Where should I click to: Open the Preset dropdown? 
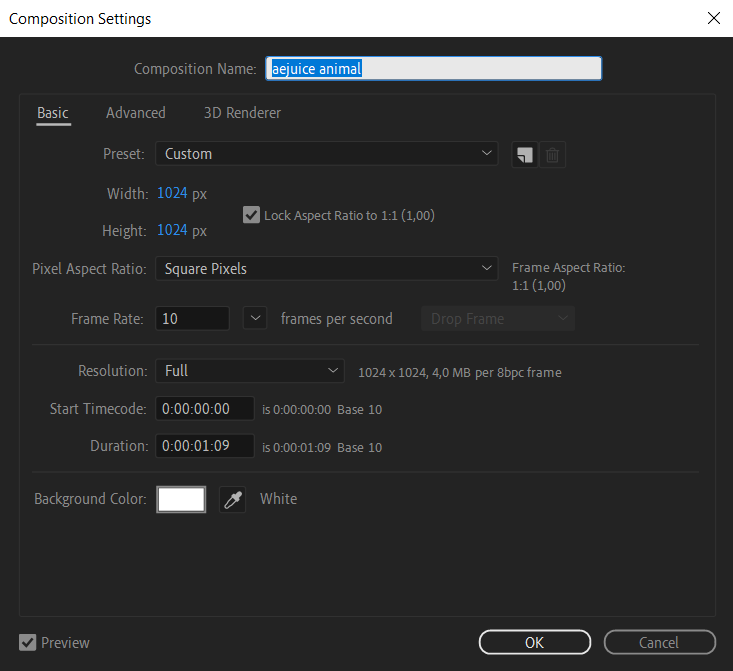pos(326,154)
